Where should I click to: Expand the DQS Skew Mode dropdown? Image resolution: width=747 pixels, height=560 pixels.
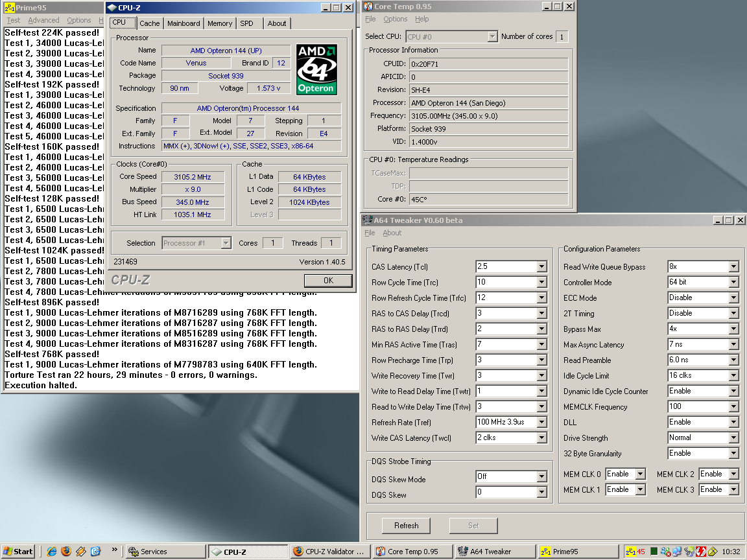point(541,477)
